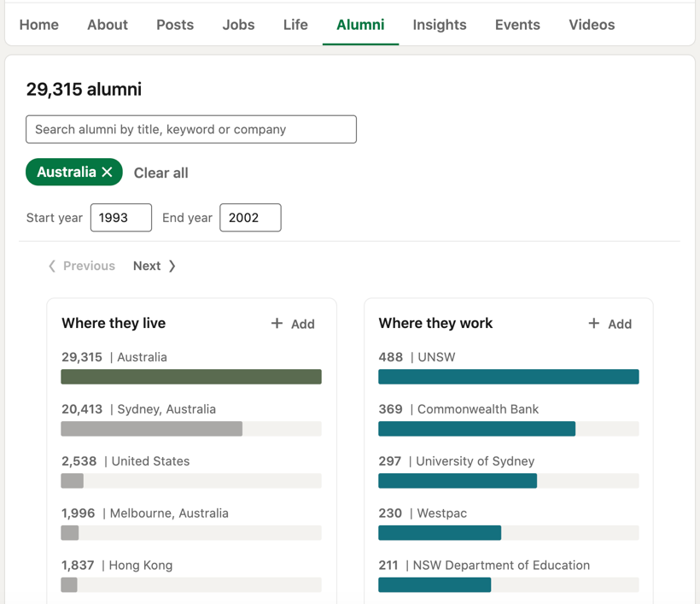Filter by UNSW workplace bar
This screenshot has width=700, height=604.
coord(508,377)
